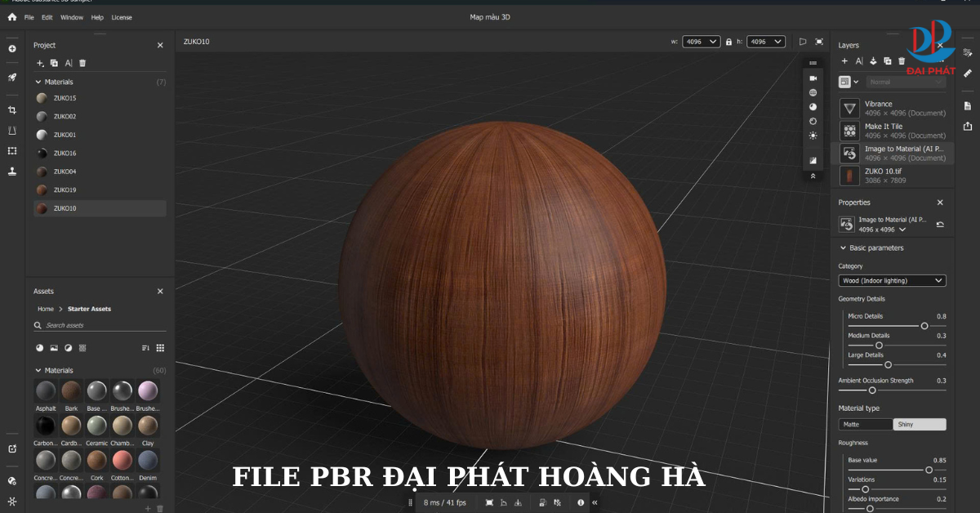This screenshot has width=980, height=513.
Task: Select the crop tool in the left toolbar
Action: [x=11, y=109]
